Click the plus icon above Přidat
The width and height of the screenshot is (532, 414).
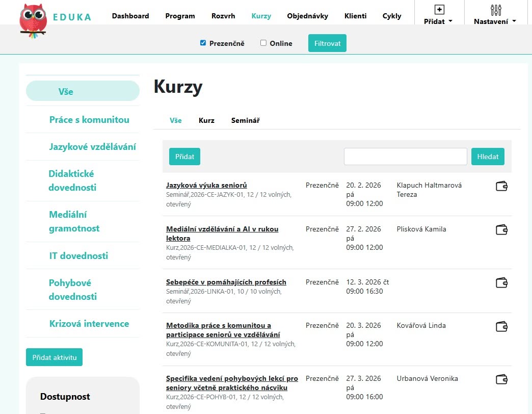[439, 10]
